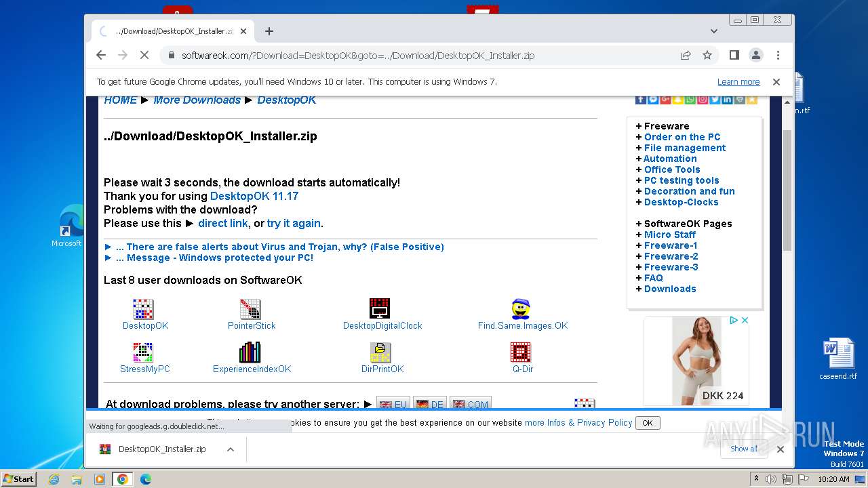Click Learn more about Chrome updates
868x488 pixels.
(x=738, y=81)
